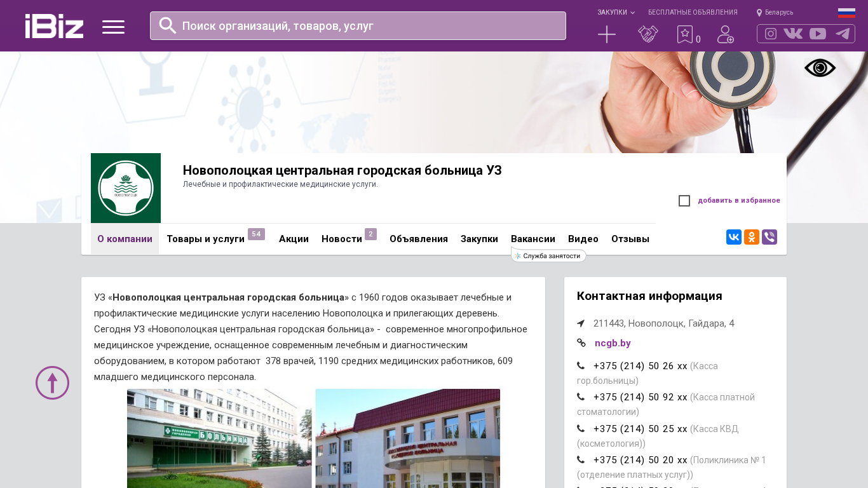Open the Объявления tab
The width and height of the screenshot is (868, 488).
pos(419,239)
